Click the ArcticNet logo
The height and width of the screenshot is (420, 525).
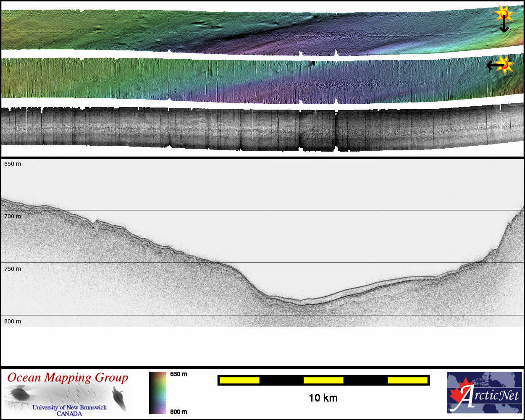click(484, 392)
